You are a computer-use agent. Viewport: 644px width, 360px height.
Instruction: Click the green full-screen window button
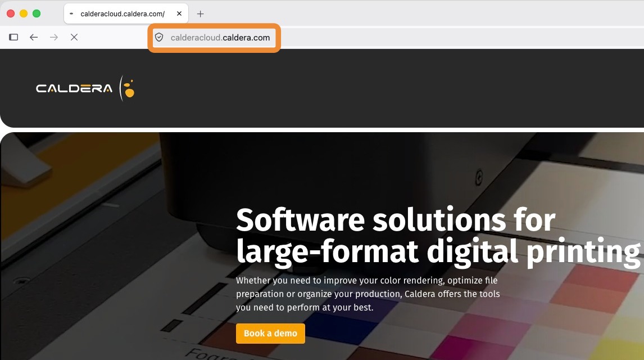tap(37, 13)
